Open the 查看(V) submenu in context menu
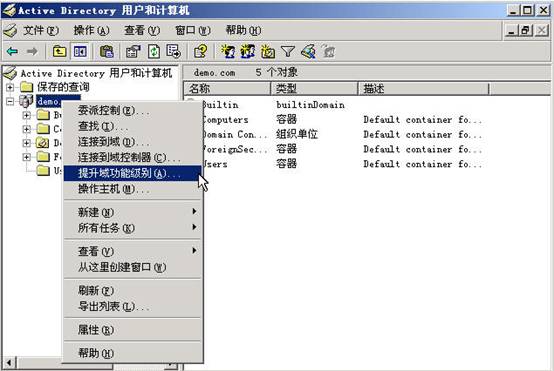Image resolution: width=554 pixels, height=371 pixels. tap(132, 251)
